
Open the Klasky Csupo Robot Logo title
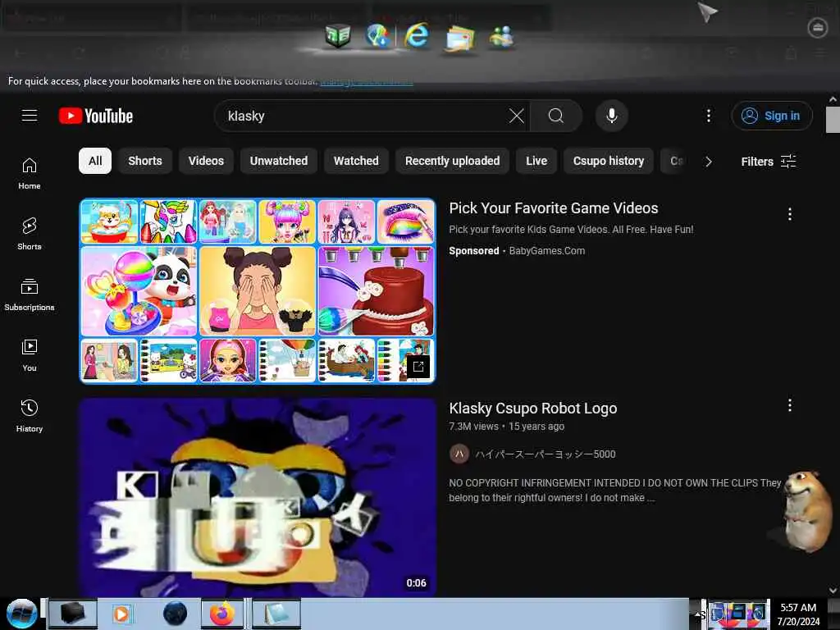tap(533, 409)
